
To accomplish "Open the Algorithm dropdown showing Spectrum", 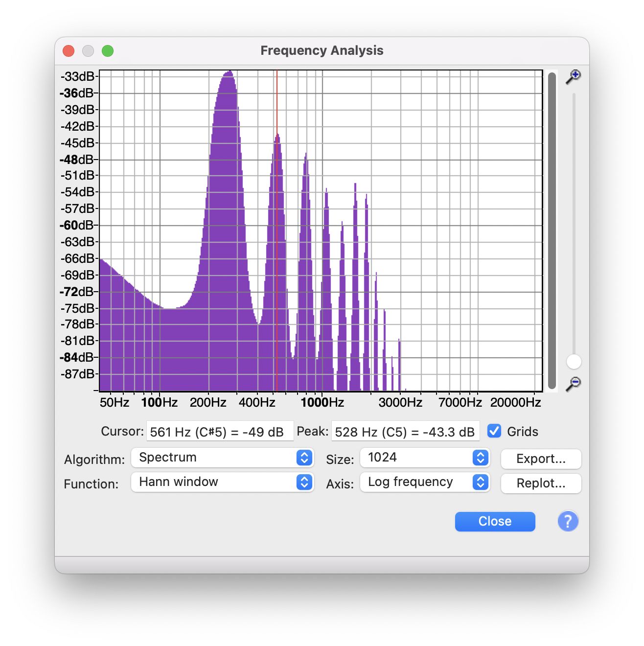I will click(223, 458).
